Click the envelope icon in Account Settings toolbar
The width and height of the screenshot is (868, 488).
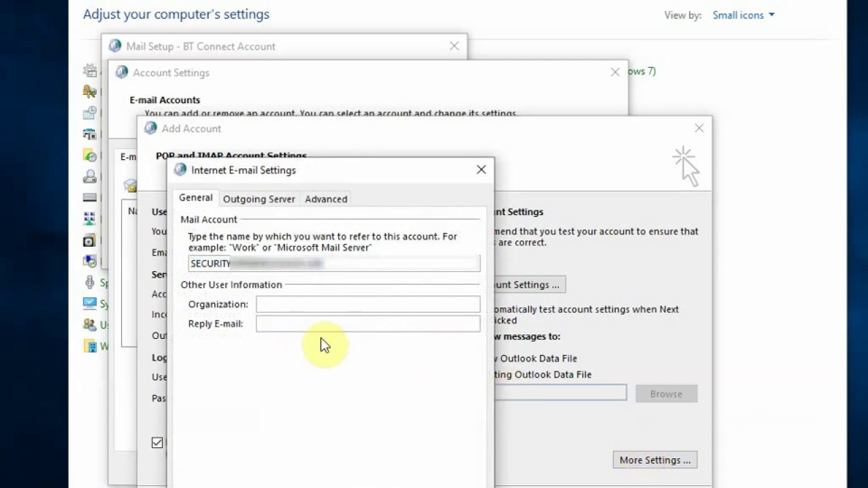(130, 185)
